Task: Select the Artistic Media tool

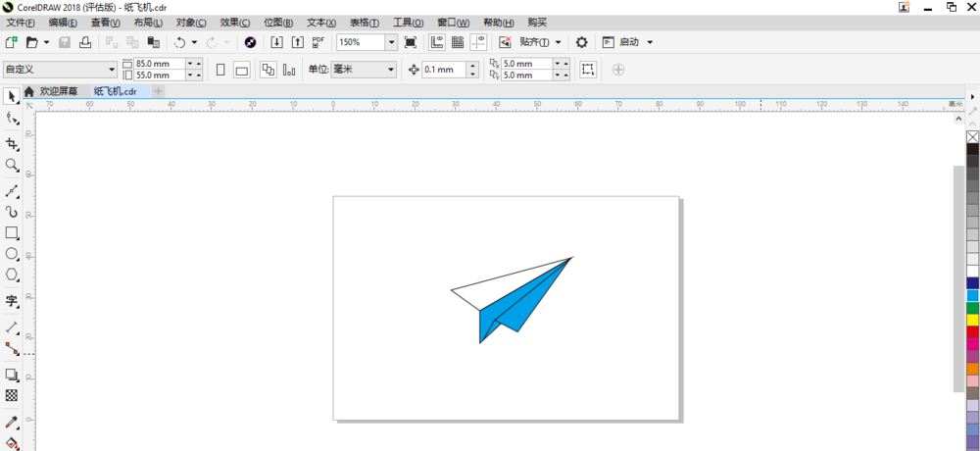Action: pyautogui.click(x=11, y=212)
